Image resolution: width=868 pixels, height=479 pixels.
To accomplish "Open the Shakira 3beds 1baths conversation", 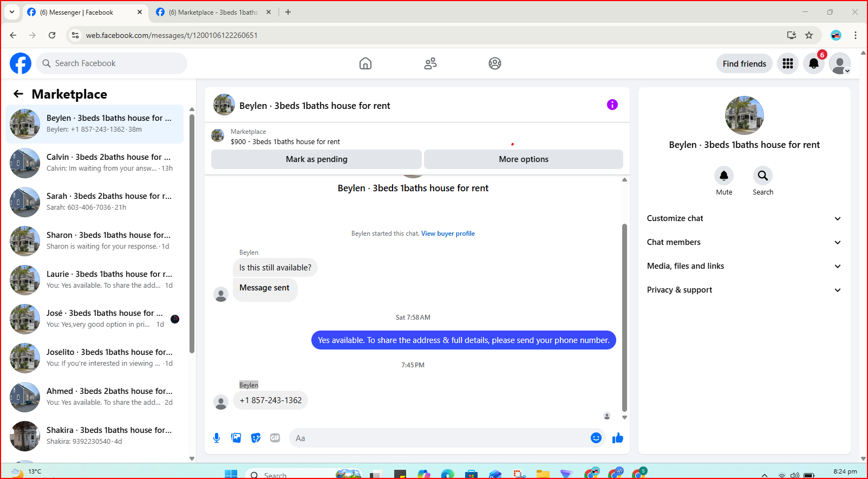I will point(94,436).
